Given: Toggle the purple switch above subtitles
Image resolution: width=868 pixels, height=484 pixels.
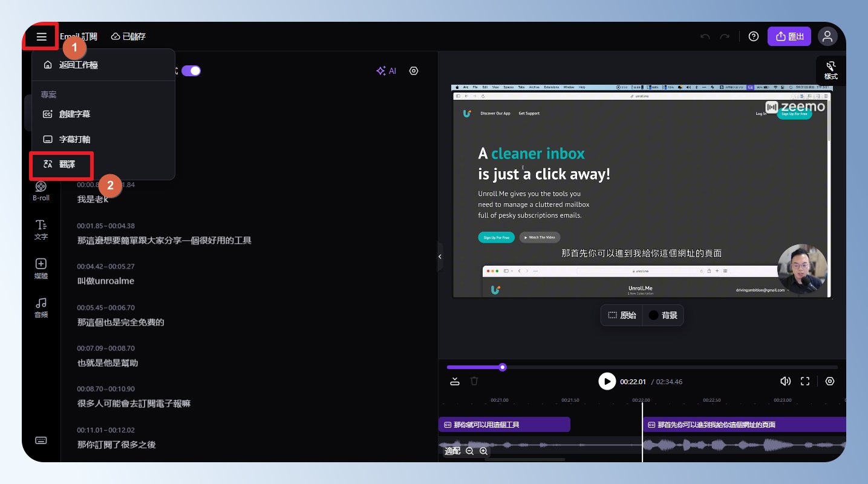Looking at the screenshot, I should click(x=191, y=71).
